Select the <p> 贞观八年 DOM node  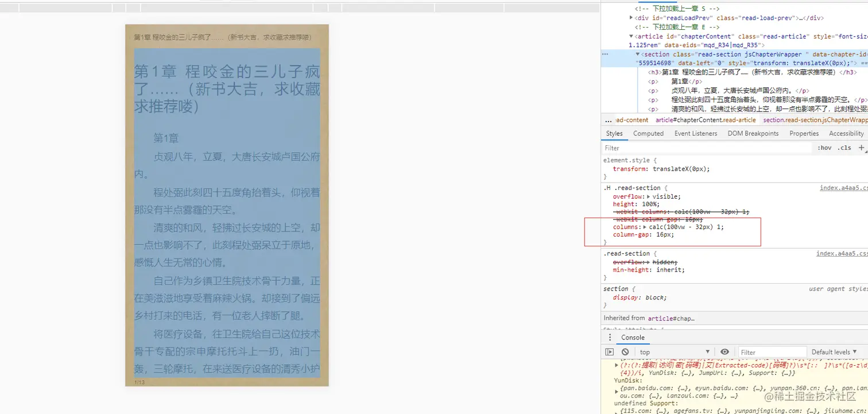728,90
